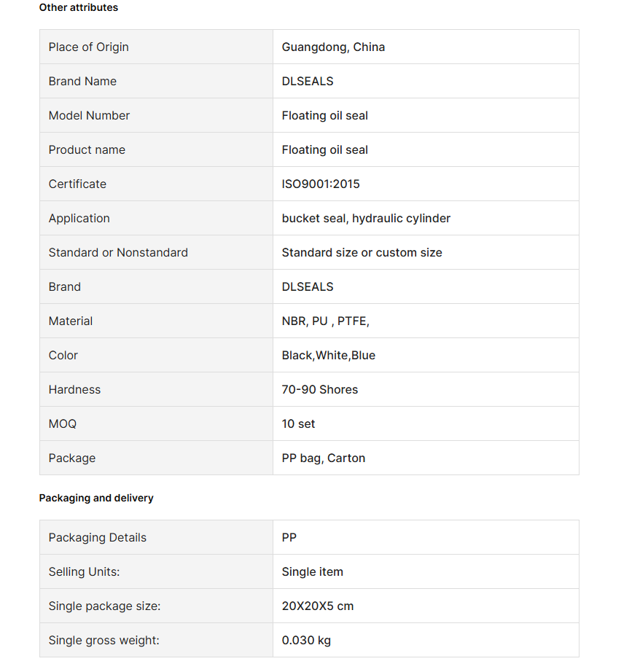Select 'Standard size or custom size' text

(x=362, y=252)
